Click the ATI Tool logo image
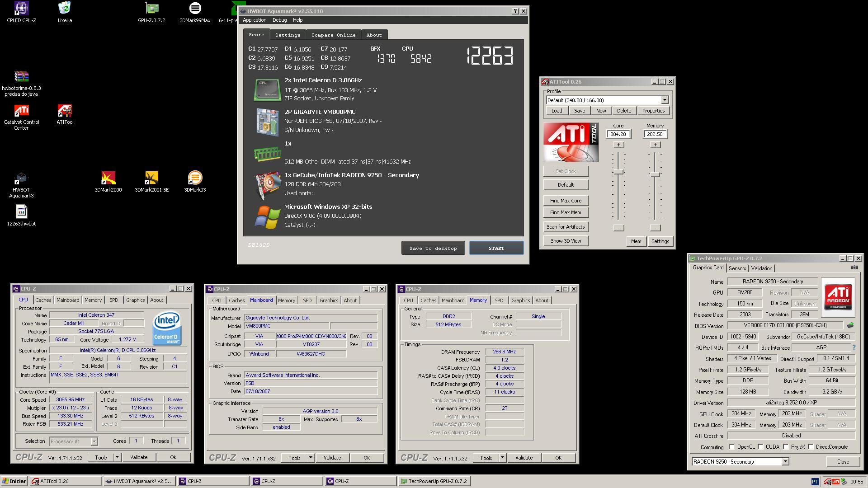868x488 pixels. click(571, 142)
